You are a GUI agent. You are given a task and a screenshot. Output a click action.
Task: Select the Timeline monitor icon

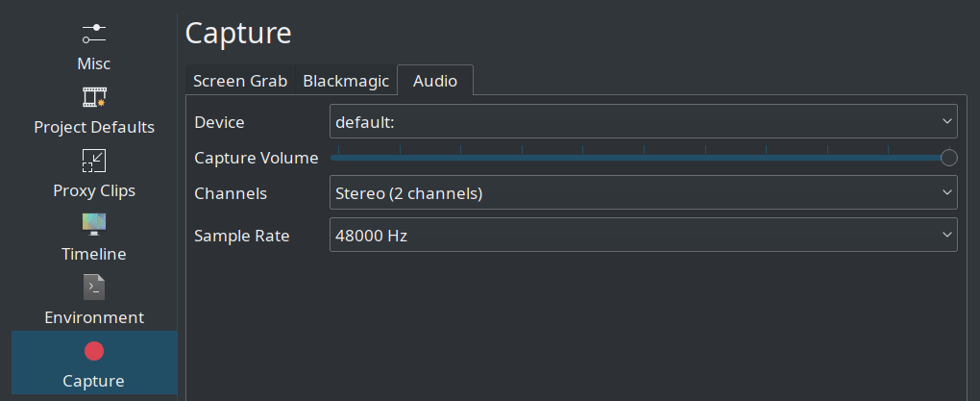[94, 224]
